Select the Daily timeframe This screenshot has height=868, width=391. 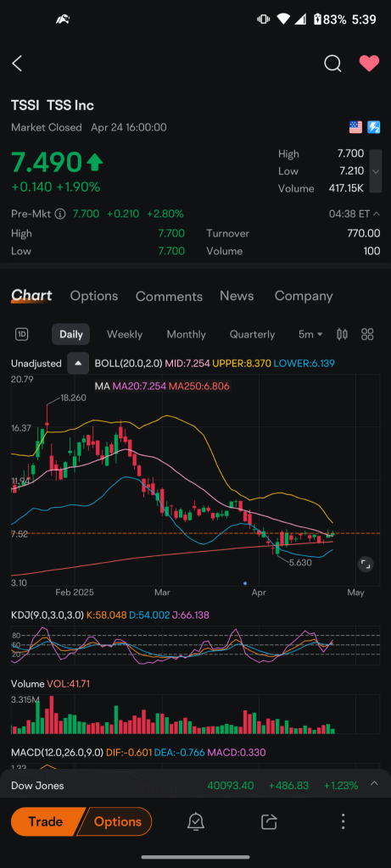(x=71, y=334)
